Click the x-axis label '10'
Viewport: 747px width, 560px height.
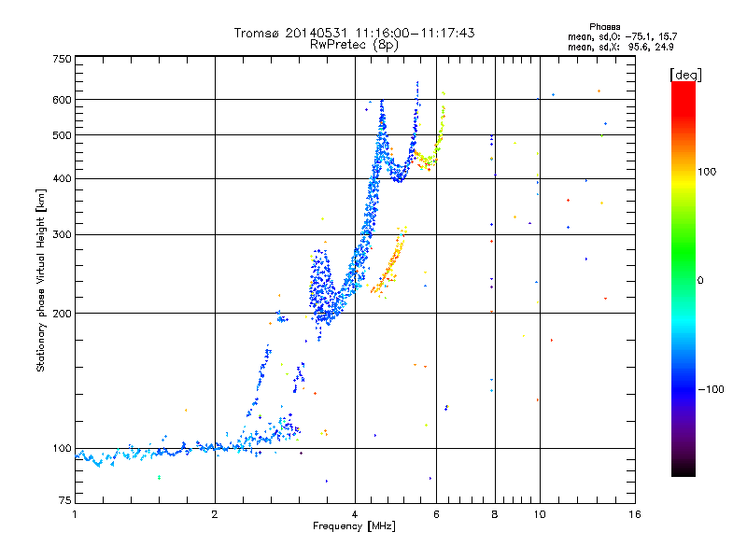tap(540, 514)
